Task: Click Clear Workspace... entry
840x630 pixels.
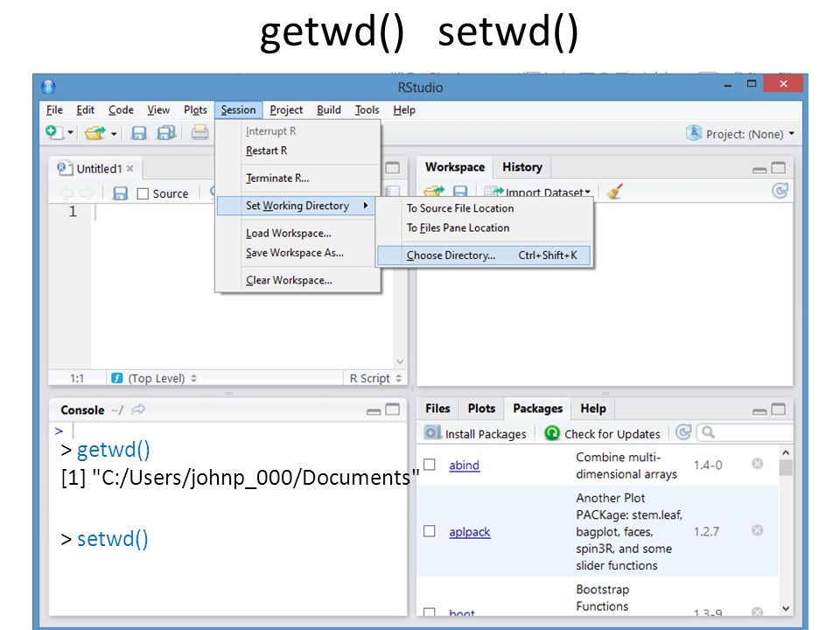Action: (297, 280)
